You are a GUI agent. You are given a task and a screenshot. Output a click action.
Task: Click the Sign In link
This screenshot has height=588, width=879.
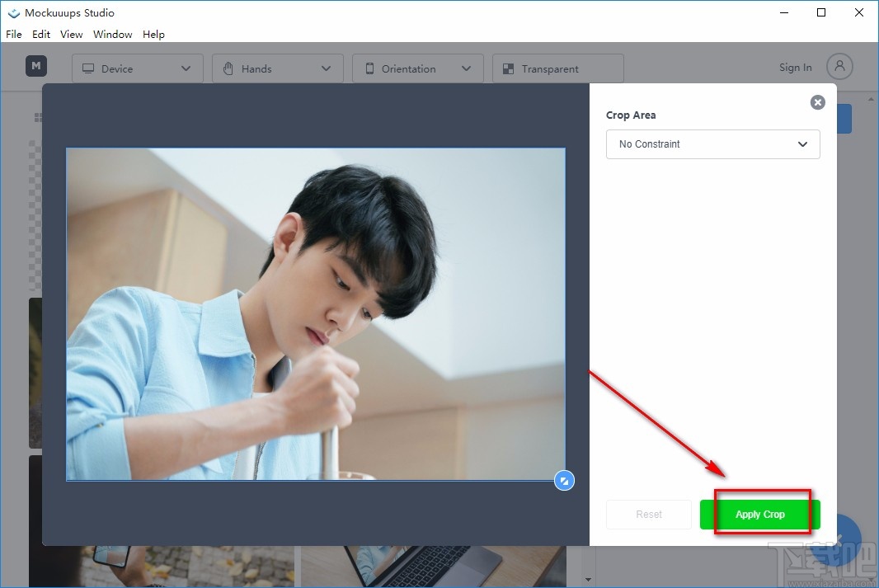click(794, 67)
